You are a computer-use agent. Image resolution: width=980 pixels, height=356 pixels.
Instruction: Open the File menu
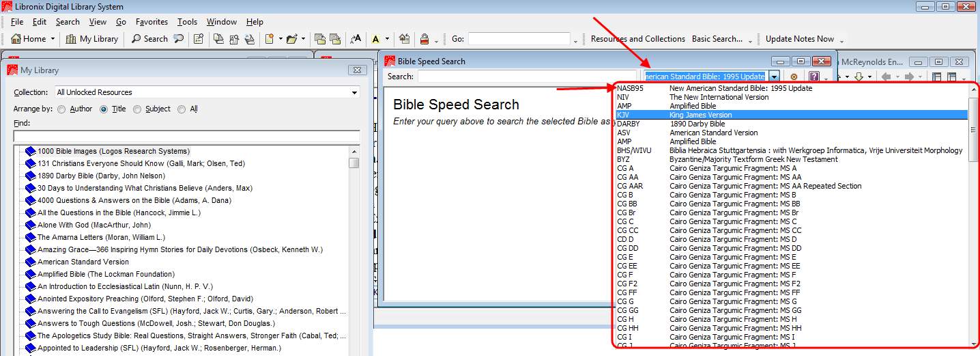tap(17, 22)
